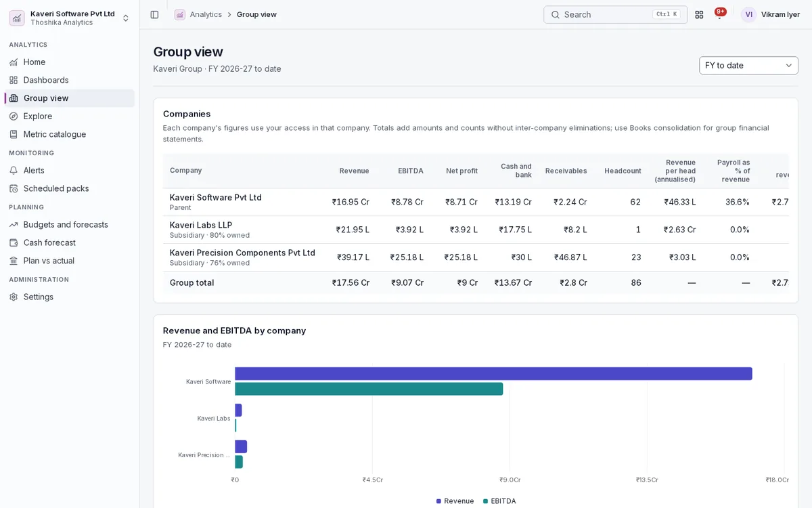
Task: Click the Cash forecast icon
Action: coord(14,242)
